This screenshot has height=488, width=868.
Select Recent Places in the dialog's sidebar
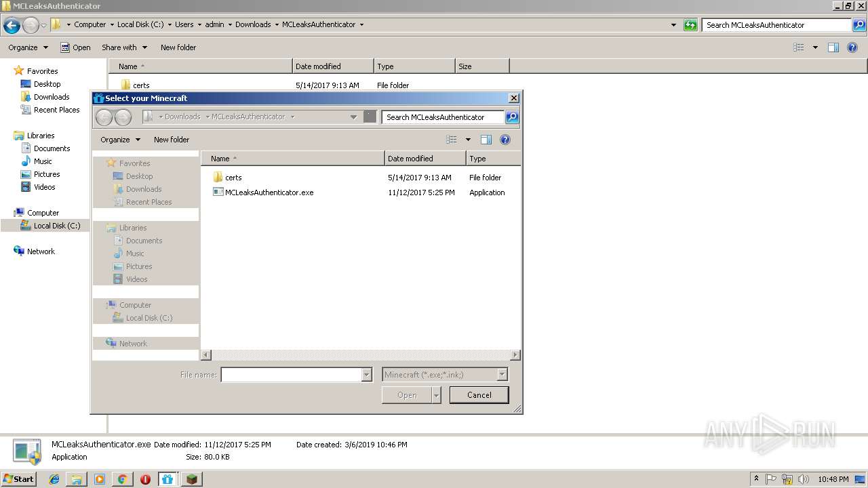coord(149,202)
